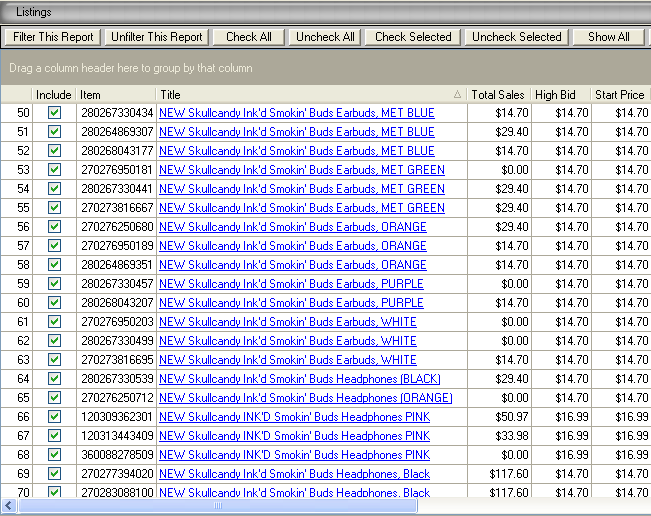Open WHITE Earbuds listing in row 63
The height and width of the screenshot is (516, 651).
click(288, 360)
